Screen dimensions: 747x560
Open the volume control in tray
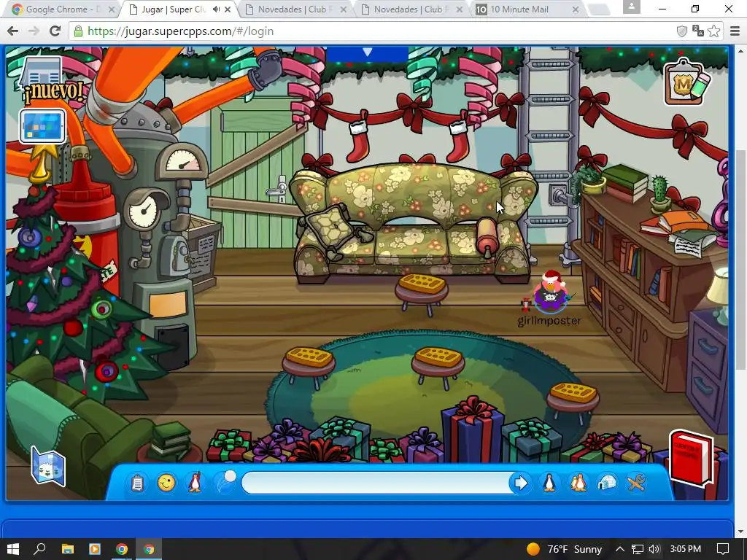coord(654,549)
